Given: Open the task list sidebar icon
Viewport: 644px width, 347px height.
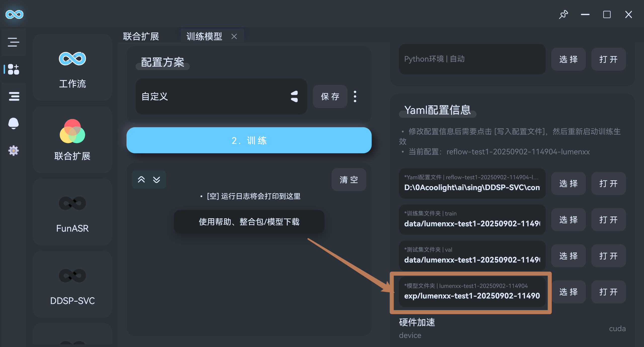Looking at the screenshot, I should 14,96.
